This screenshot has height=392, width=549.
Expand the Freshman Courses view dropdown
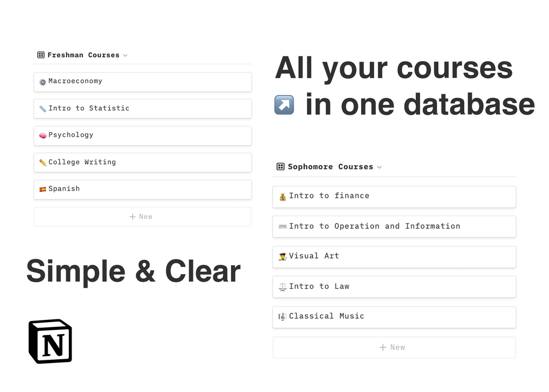tap(125, 56)
